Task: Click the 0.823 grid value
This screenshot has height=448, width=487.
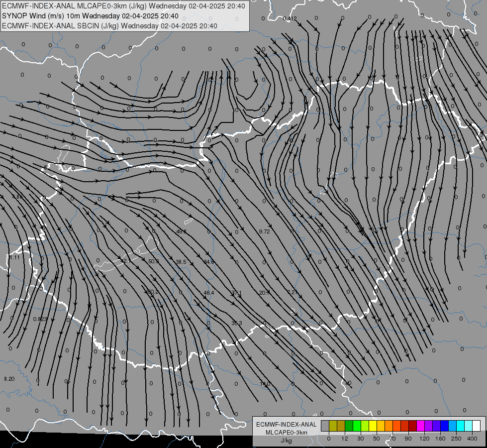Action: (40, 319)
